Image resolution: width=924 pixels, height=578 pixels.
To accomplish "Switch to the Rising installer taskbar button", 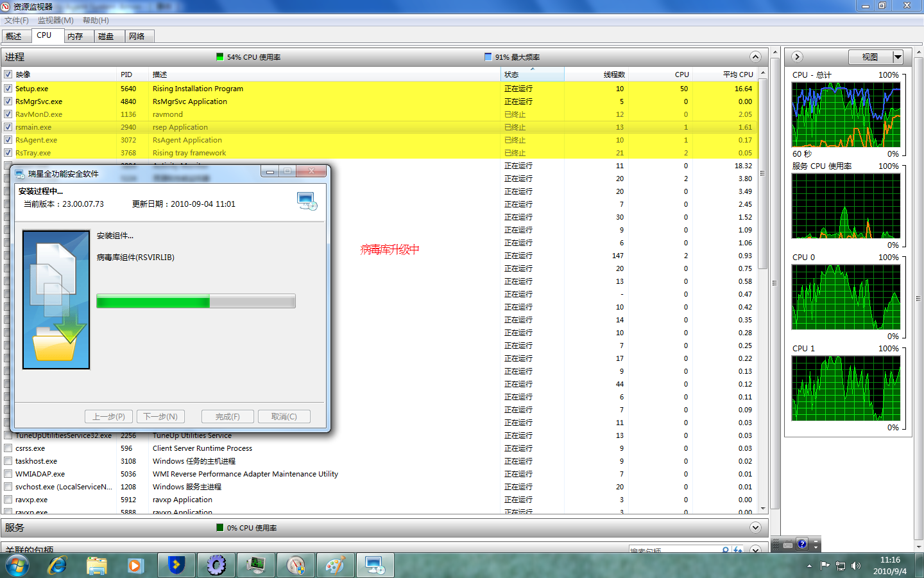I will click(x=375, y=566).
